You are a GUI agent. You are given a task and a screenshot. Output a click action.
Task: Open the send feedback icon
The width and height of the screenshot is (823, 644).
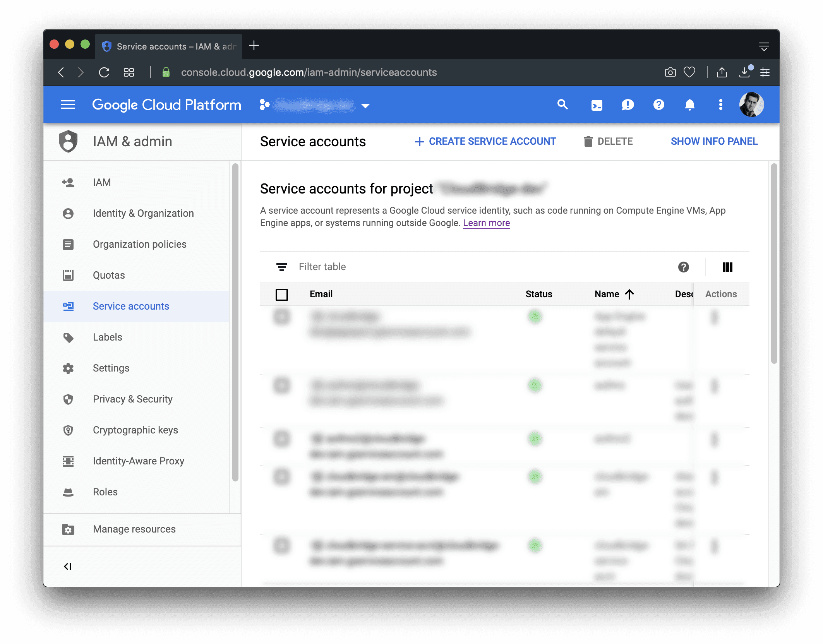tap(628, 105)
